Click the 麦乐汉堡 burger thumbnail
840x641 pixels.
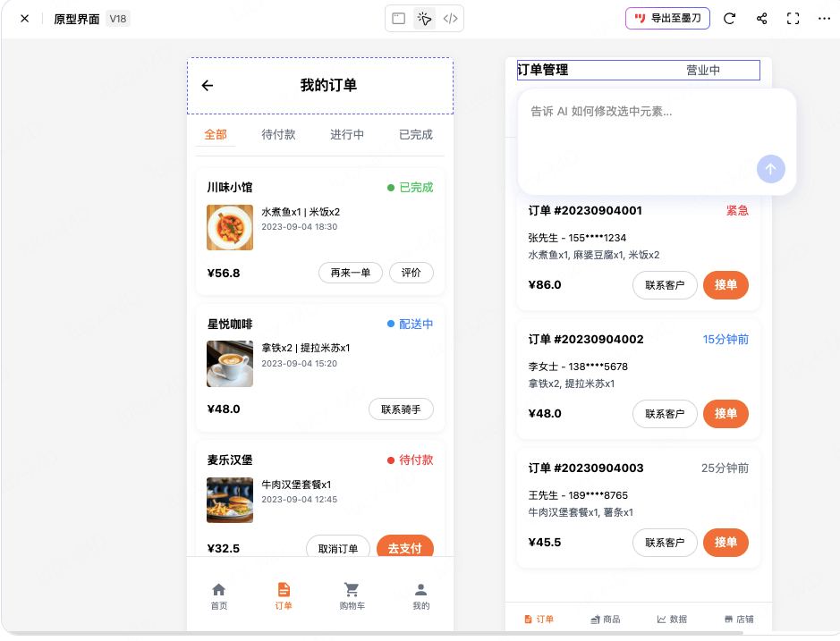pos(230,500)
